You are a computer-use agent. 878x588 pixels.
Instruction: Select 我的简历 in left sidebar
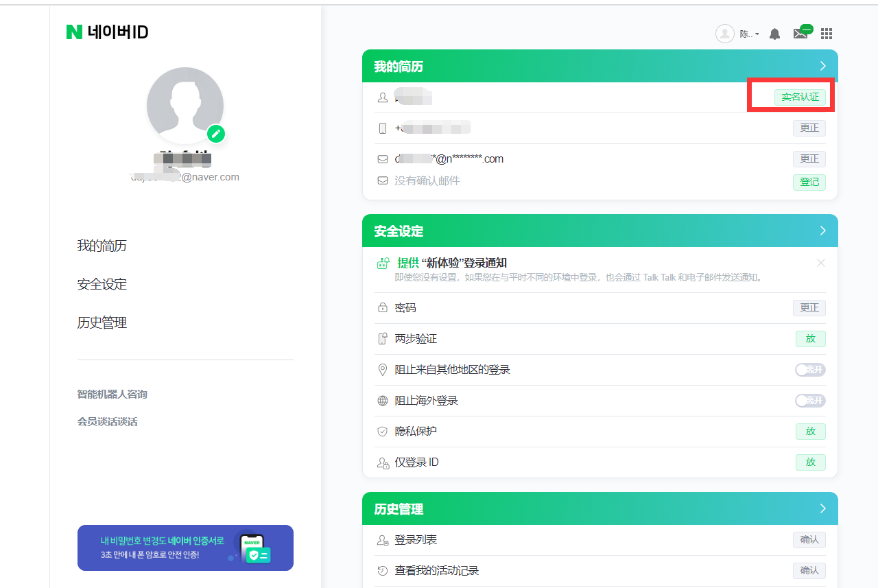[x=102, y=246]
